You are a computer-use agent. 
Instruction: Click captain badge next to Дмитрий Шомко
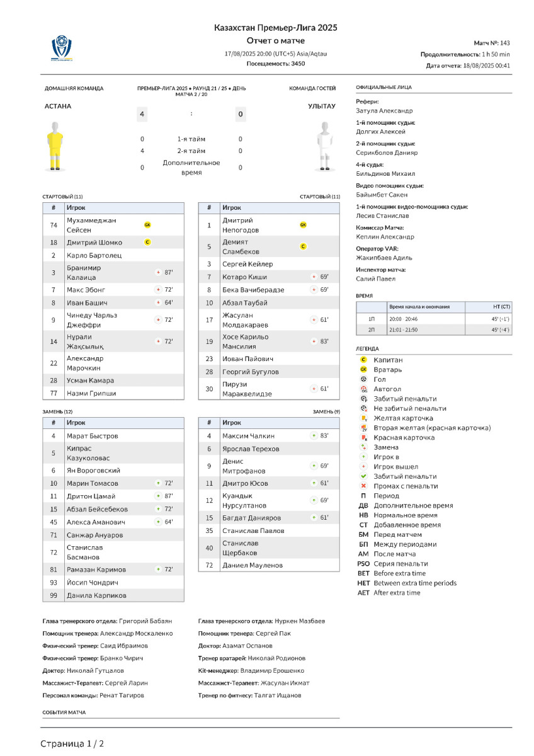pyautogui.click(x=147, y=243)
